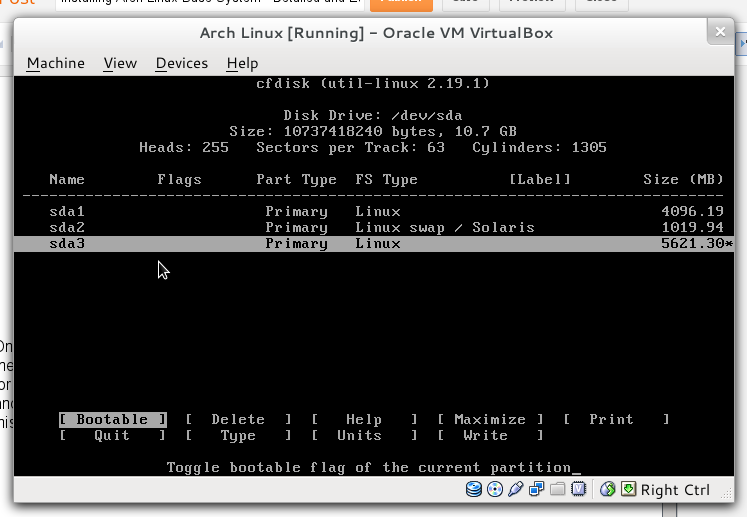
Task: Click the 'Linux swap / Solaris' FS type
Action: point(445,227)
